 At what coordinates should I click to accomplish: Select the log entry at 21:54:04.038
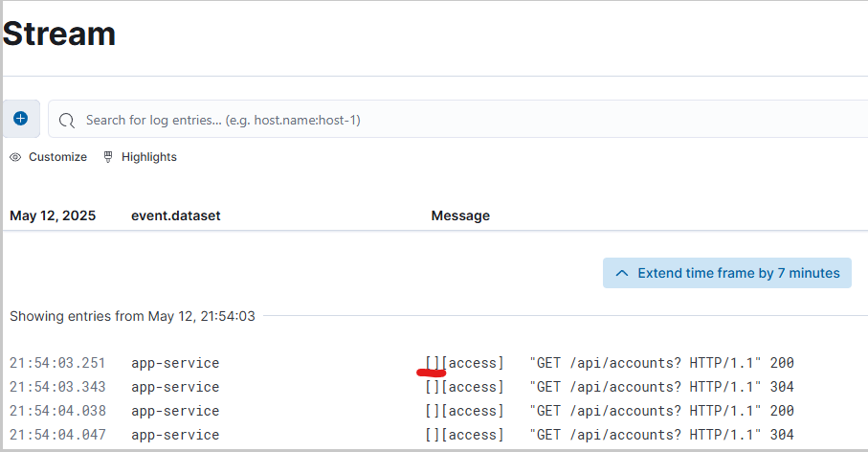click(x=56, y=411)
